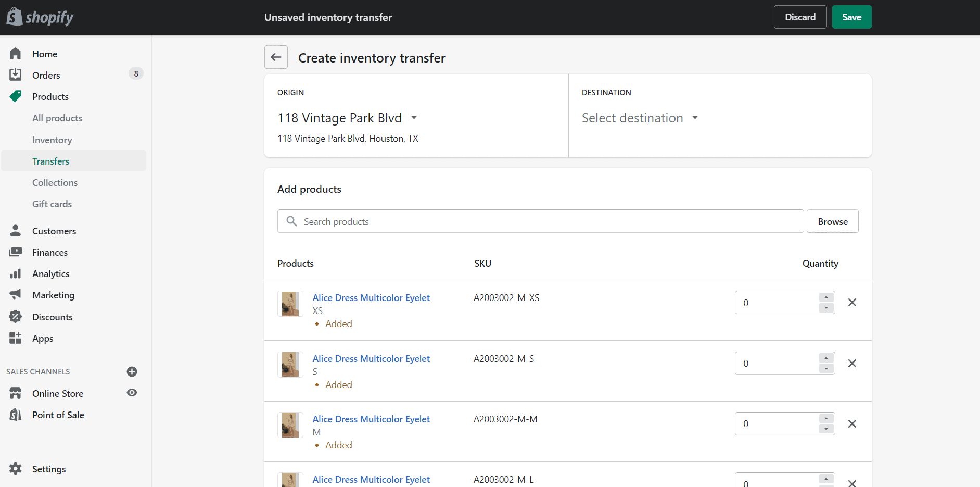Add a sales channel with the plus icon

132,371
